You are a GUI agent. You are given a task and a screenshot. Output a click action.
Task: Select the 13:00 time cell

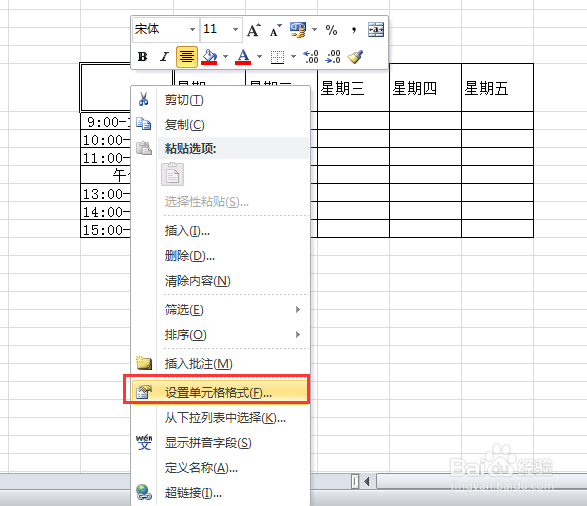pyautogui.click(x=106, y=193)
